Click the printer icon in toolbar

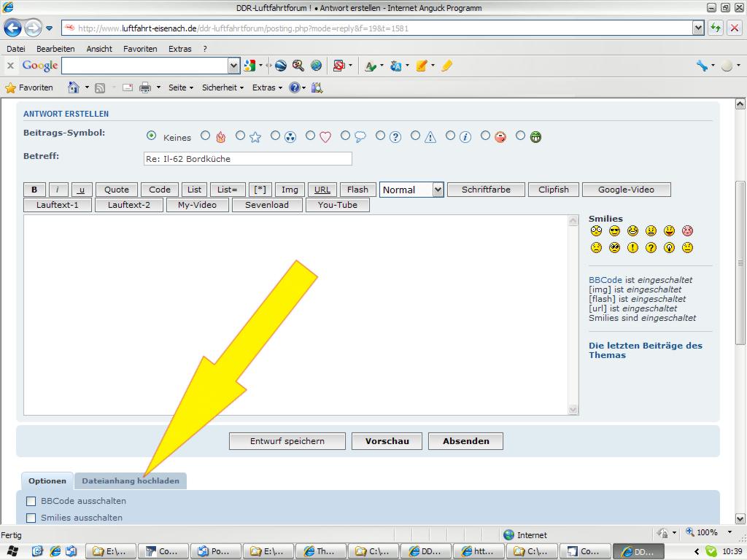pos(145,87)
